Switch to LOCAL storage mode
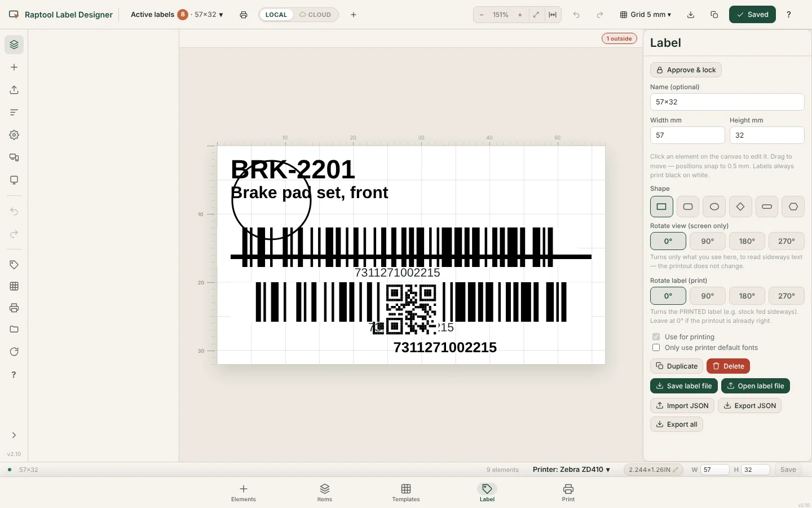 click(276, 15)
